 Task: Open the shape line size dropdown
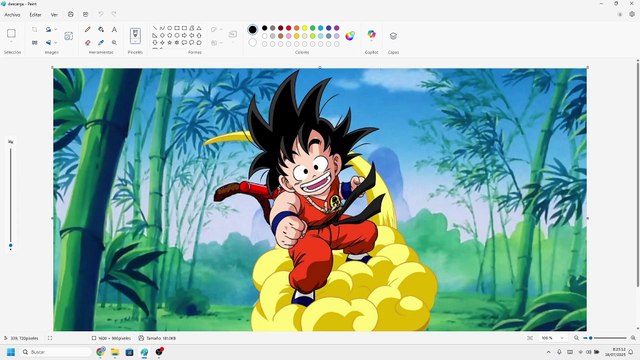[x=233, y=34]
